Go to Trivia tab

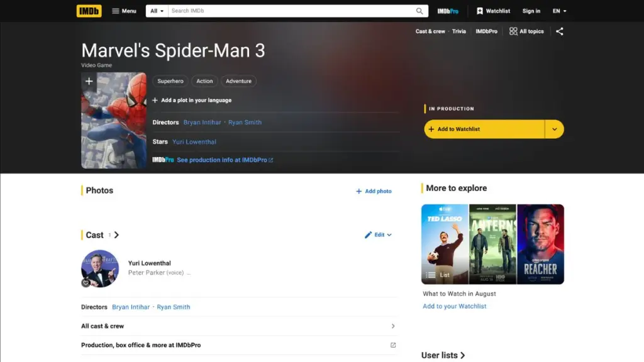458,31
